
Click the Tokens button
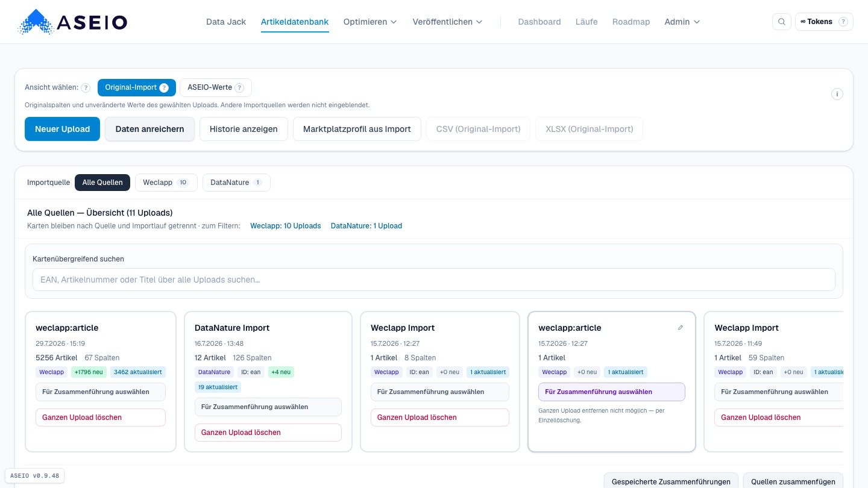[824, 22]
